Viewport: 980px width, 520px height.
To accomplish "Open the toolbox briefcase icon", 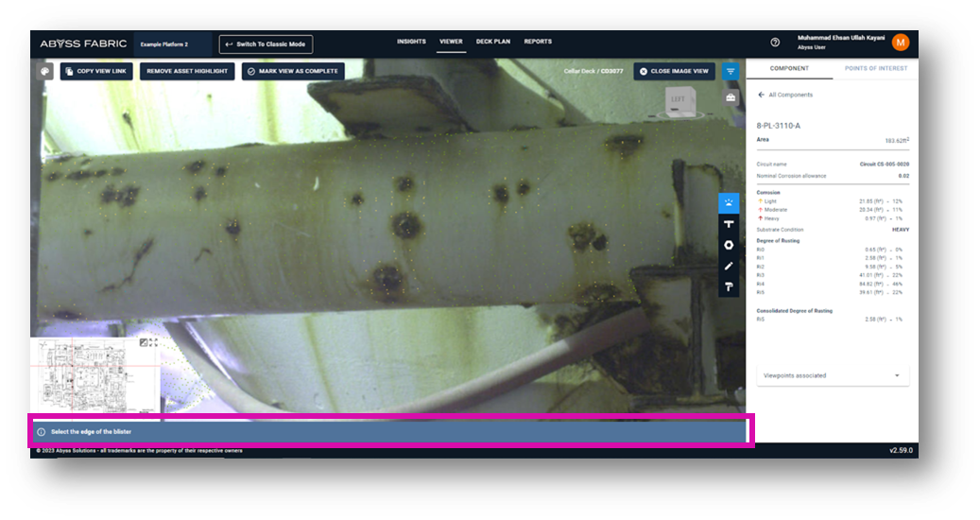I will tap(731, 97).
